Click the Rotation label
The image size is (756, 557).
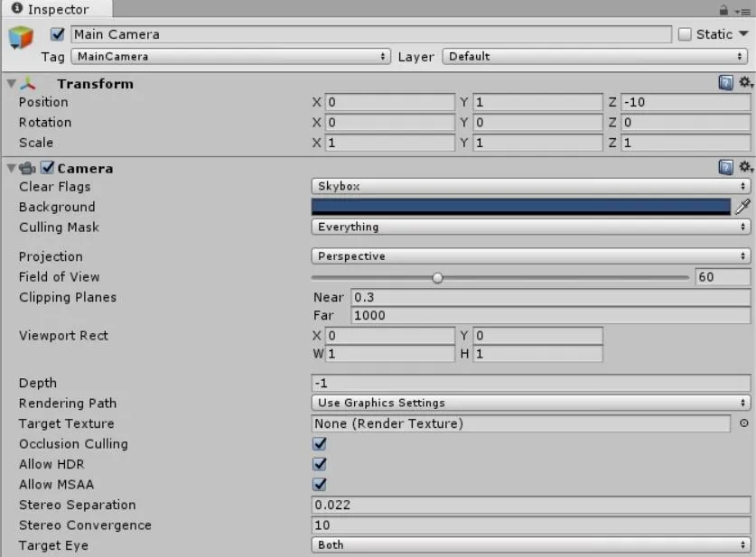pos(45,123)
